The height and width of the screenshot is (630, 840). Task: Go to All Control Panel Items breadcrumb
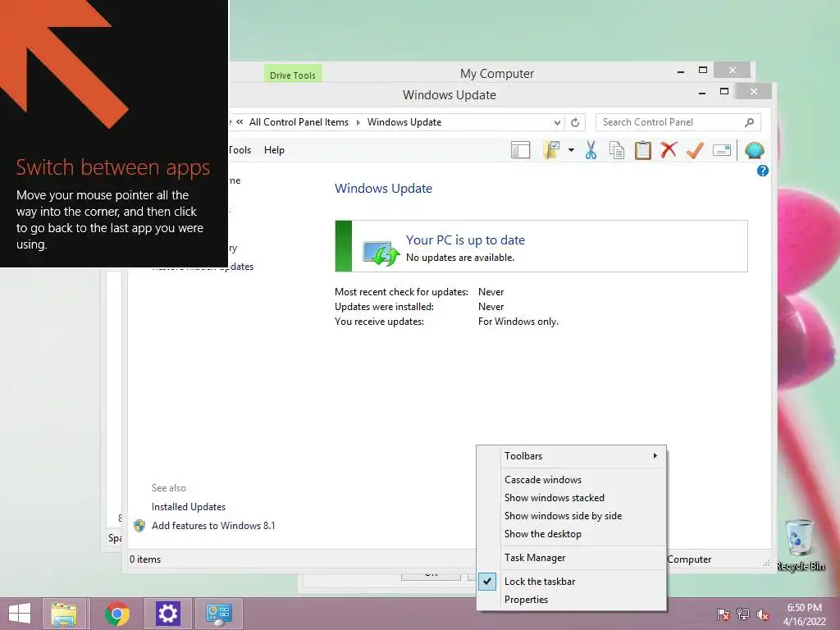[x=299, y=122]
